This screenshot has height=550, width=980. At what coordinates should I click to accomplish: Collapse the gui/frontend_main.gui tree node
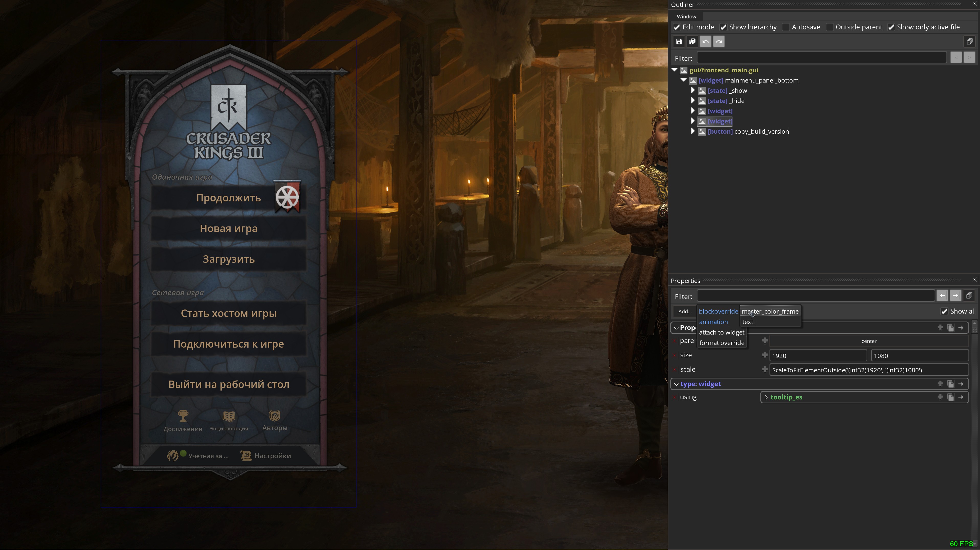click(x=674, y=70)
